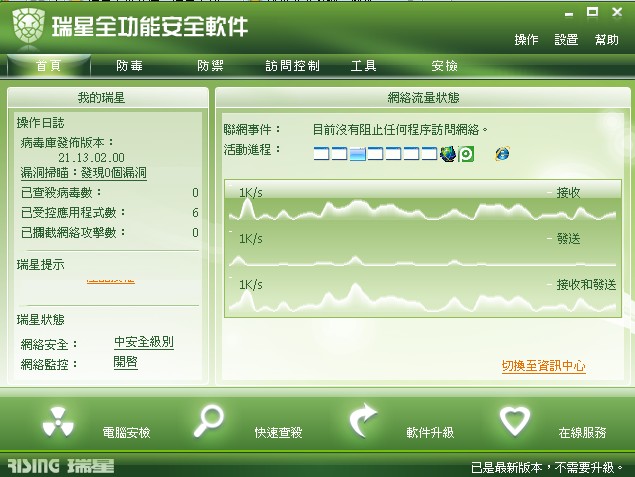This screenshot has width=635, height=477.
Task: Click the 目前沒有阻止任何程序訪問網絡 message
Action: 400,130
